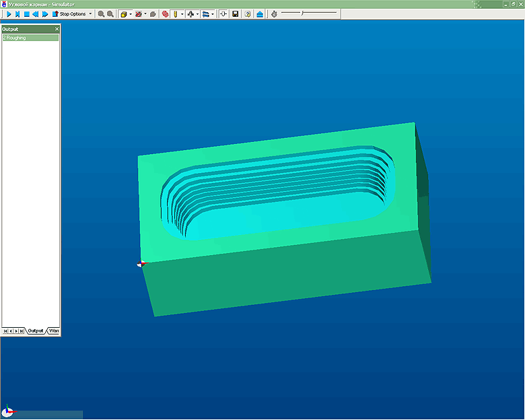Open dropdown next to blue toolpath icon
Viewport: 525px width, 420px height.
[213, 14]
